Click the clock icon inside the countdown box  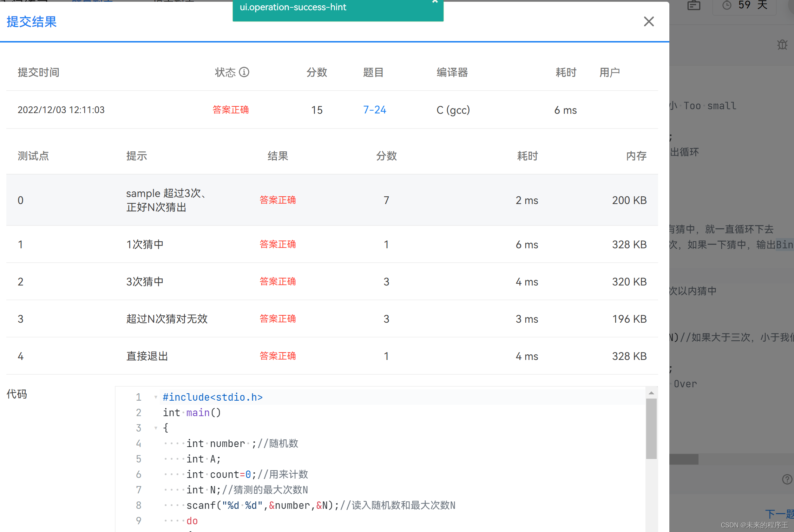(726, 5)
